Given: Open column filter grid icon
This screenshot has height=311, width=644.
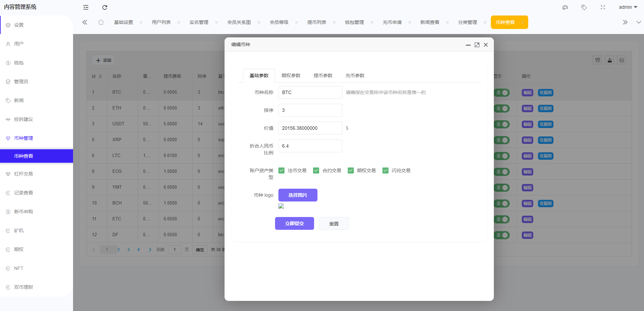Looking at the screenshot, I should tap(598, 60).
